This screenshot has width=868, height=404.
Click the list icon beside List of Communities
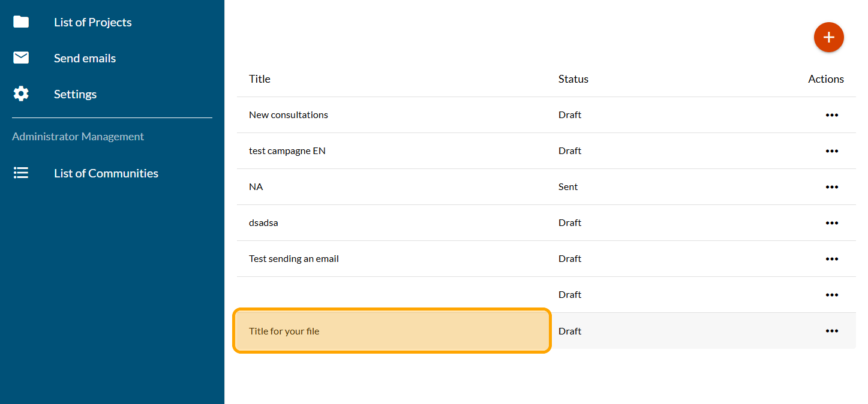[21, 173]
